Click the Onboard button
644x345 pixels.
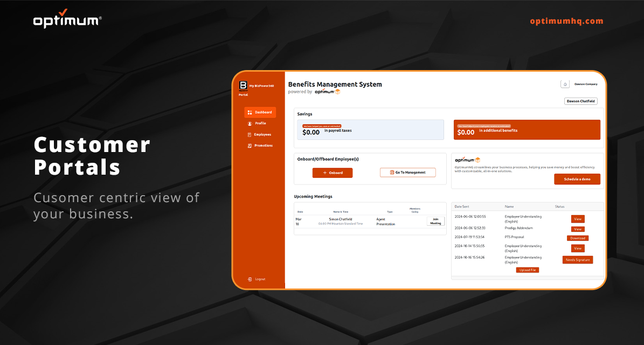coord(333,173)
